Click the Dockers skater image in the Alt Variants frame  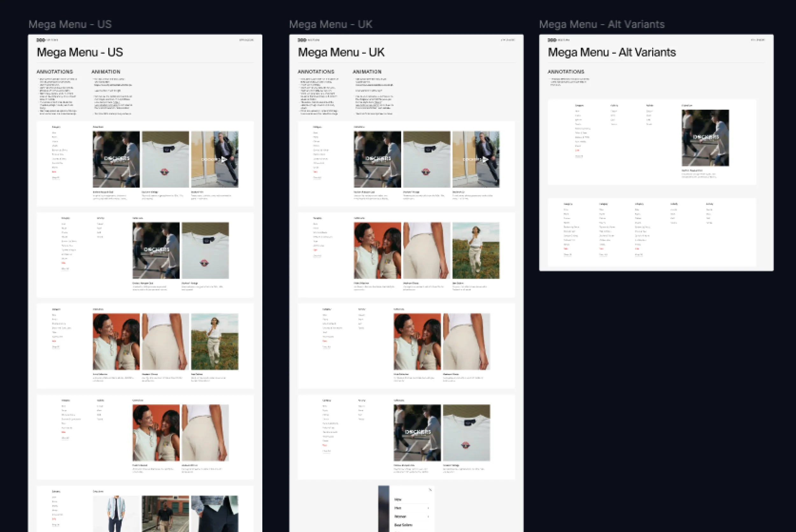tap(705, 138)
